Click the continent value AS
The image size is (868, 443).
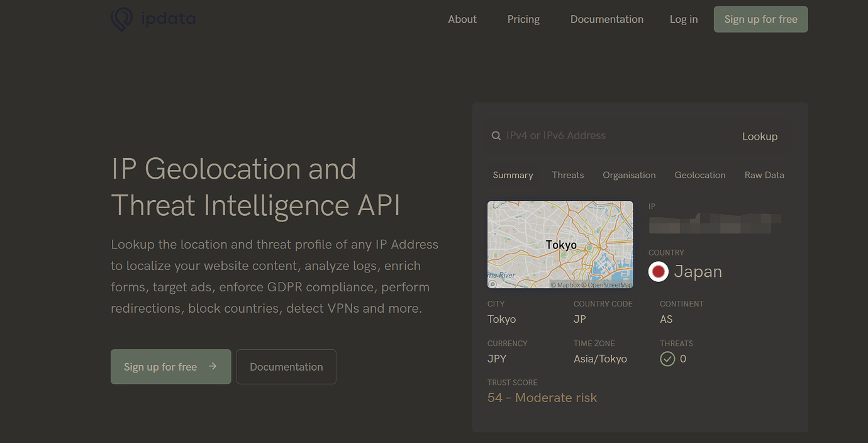(x=666, y=320)
